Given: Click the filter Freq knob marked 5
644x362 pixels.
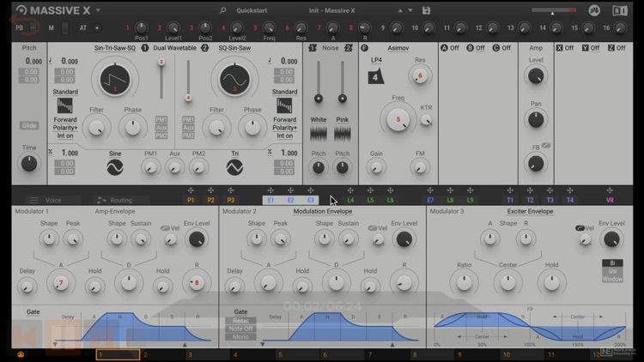Looking at the screenshot, I should (x=398, y=119).
